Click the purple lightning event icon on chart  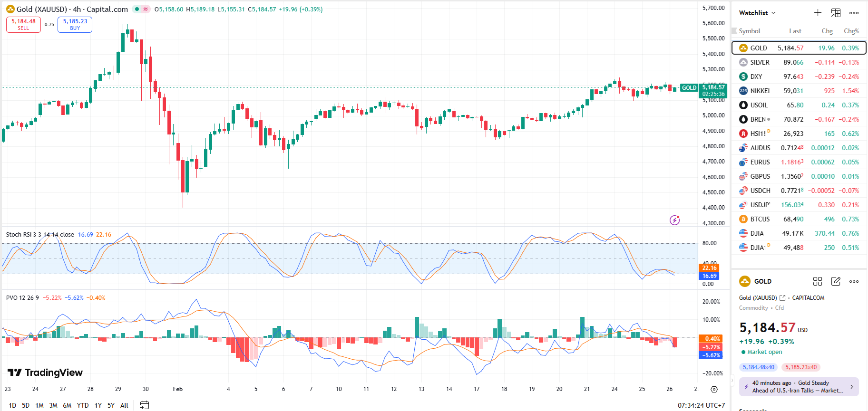click(674, 220)
